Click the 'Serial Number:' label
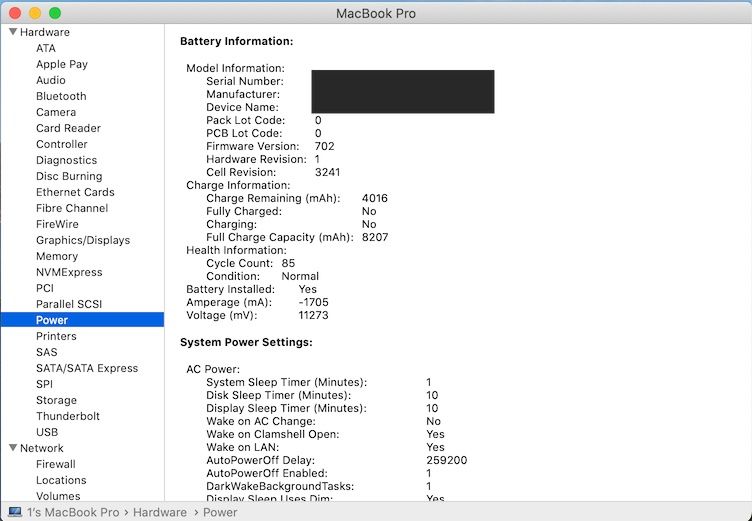Viewport: 752px width, 521px height. [x=245, y=81]
